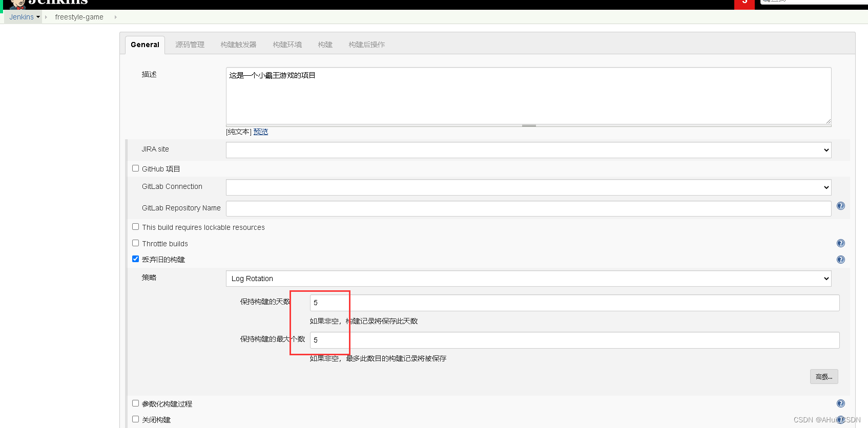Screen dimensions: 868x428
Task: Switch to the 构建环境 tab
Action: click(287, 45)
